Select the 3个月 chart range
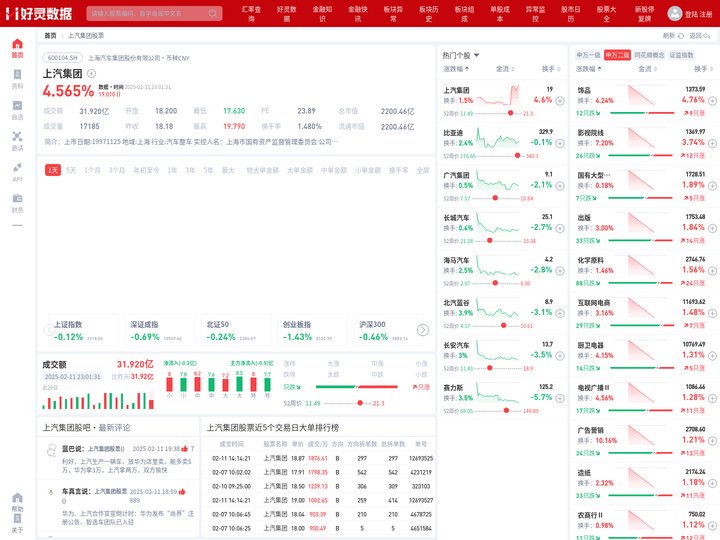The height and width of the screenshot is (540, 720). coord(117,170)
